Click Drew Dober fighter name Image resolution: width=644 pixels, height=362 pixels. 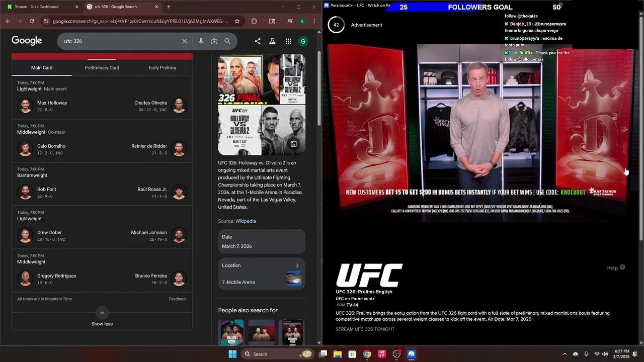[x=49, y=233]
